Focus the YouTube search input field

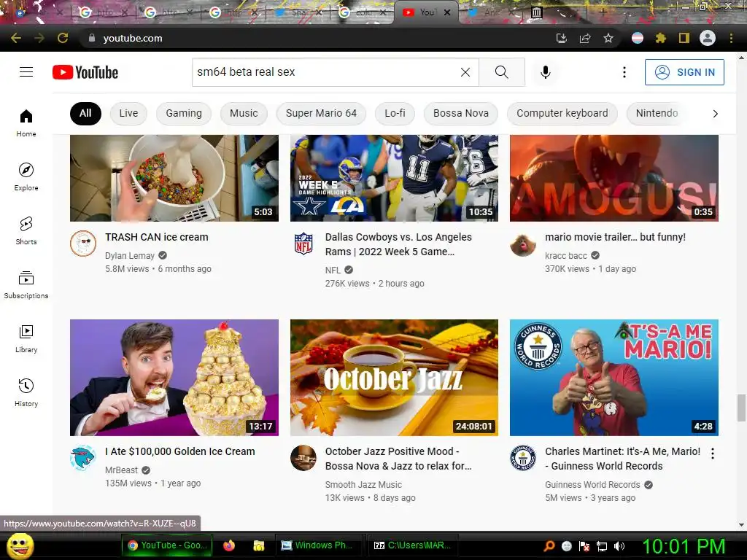[x=326, y=72]
